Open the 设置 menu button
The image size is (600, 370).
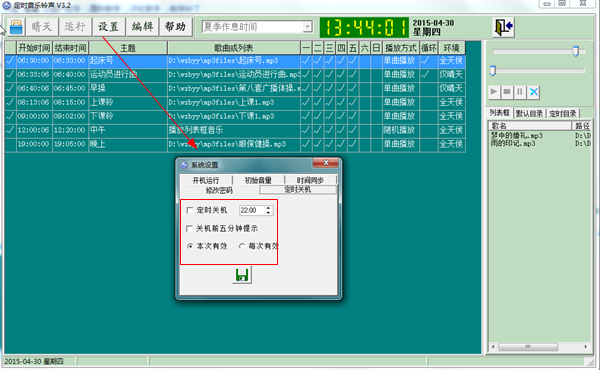[x=109, y=27]
